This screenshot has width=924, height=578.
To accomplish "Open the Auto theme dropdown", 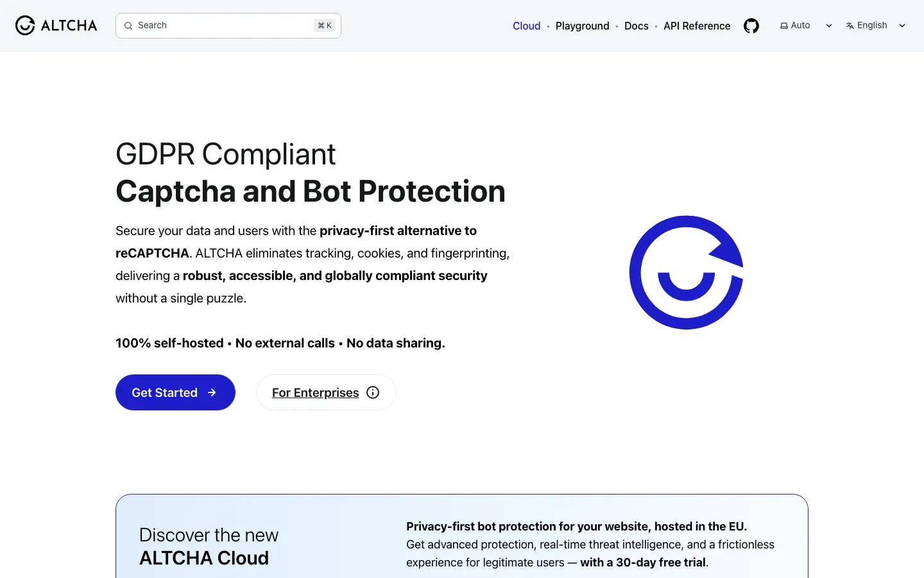I will coord(806,26).
